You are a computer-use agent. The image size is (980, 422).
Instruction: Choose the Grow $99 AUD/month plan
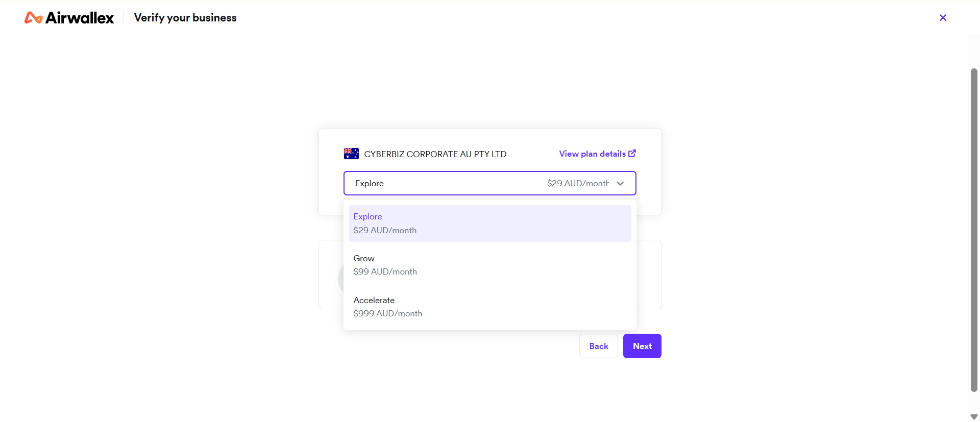click(x=489, y=265)
